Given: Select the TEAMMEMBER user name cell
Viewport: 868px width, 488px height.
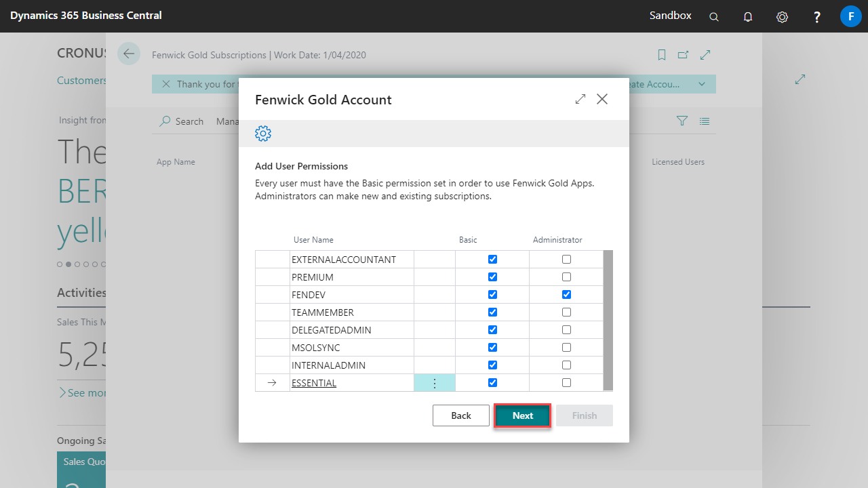Looking at the screenshot, I should [x=352, y=312].
